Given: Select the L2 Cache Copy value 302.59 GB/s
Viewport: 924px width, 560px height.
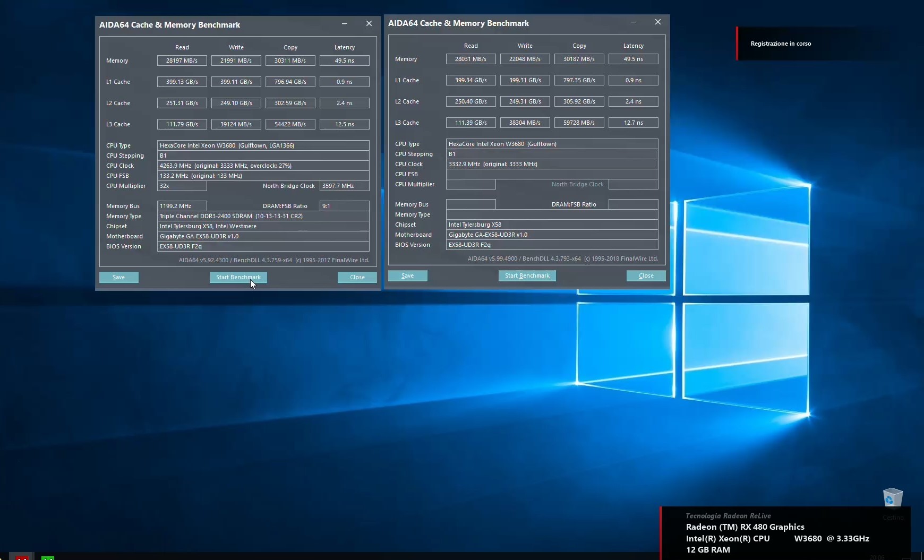Looking at the screenshot, I should click(290, 103).
